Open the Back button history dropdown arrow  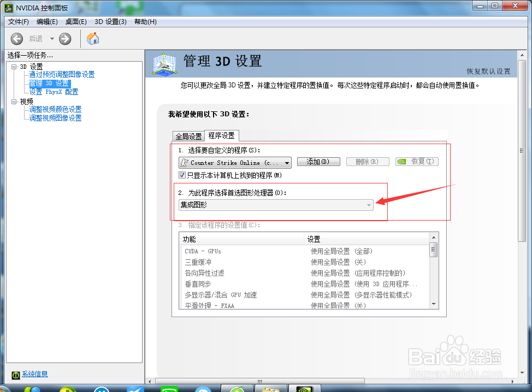(51, 38)
